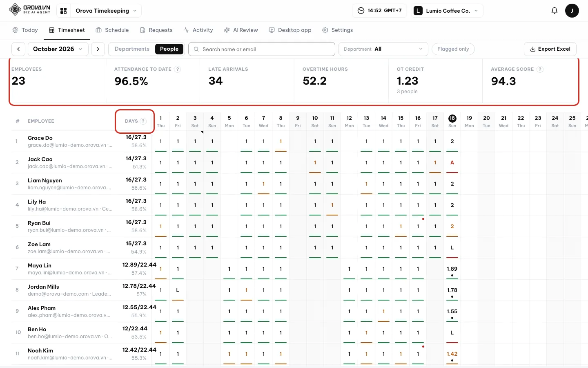Open the Requests tab
The width and height of the screenshot is (588, 368).
click(156, 30)
